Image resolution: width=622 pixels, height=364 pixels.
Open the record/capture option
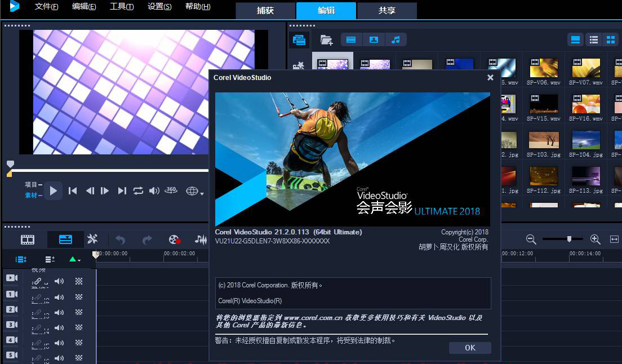(x=175, y=239)
